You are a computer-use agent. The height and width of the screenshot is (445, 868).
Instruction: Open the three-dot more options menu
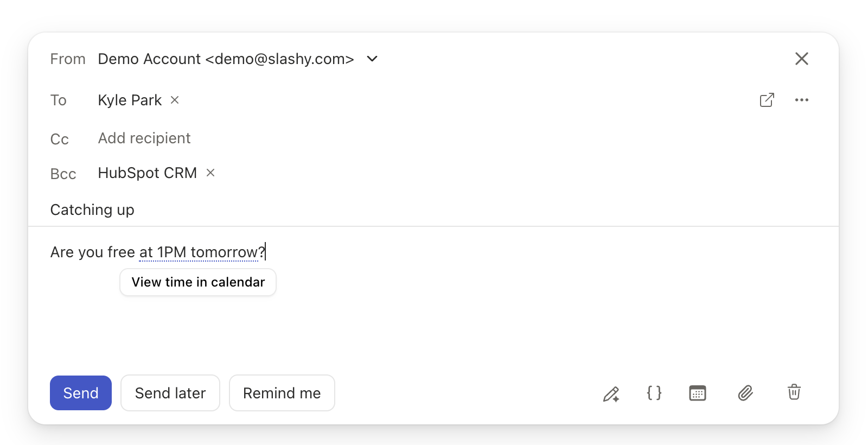tap(802, 100)
